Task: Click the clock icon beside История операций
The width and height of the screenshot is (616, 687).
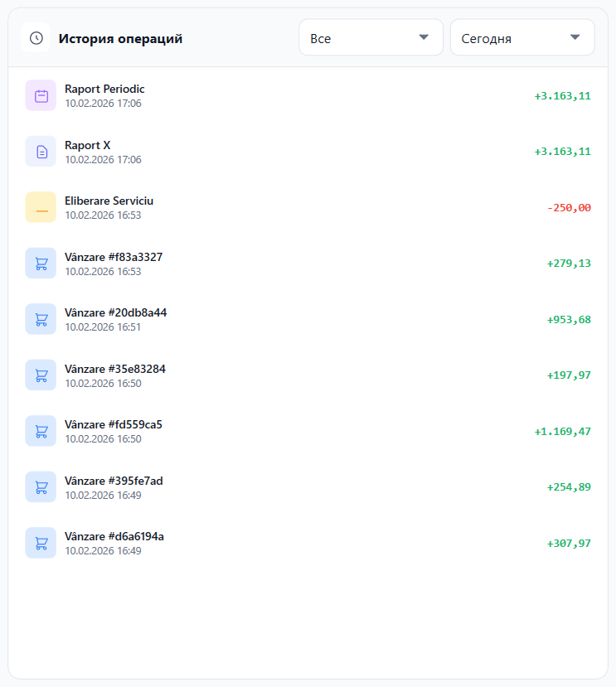Action: pyautogui.click(x=36, y=38)
